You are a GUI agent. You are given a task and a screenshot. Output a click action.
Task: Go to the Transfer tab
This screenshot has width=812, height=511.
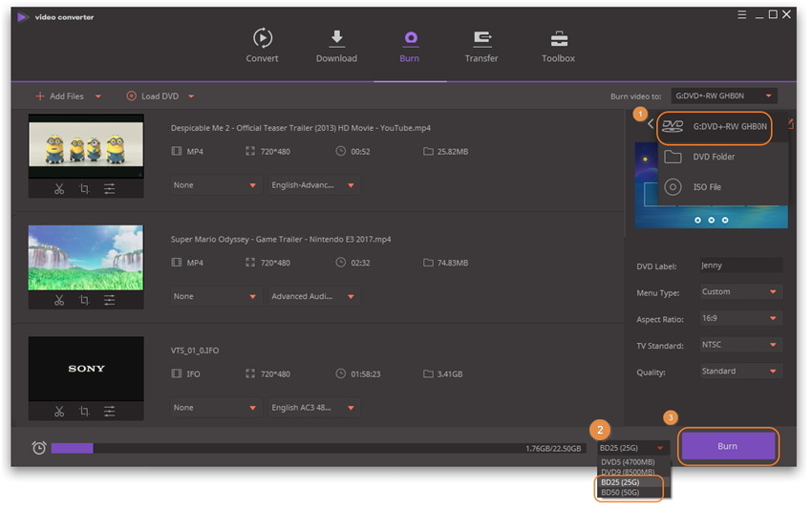click(x=481, y=46)
